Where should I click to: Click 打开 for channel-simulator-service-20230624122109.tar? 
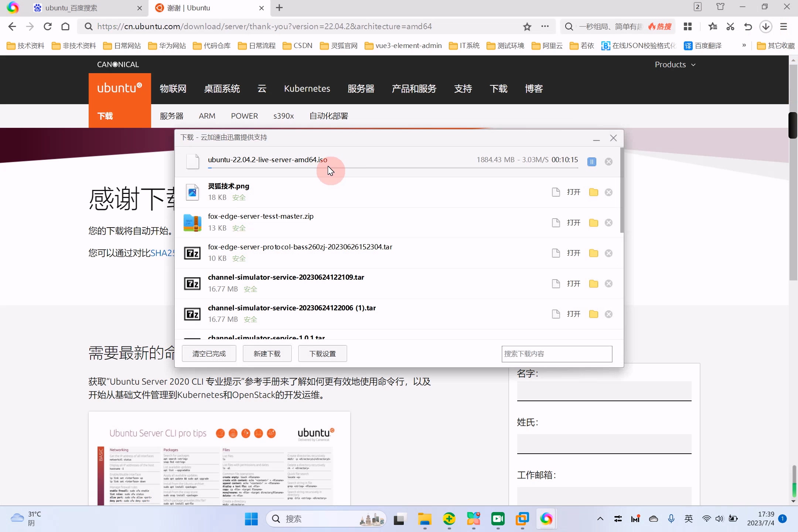point(573,284)
